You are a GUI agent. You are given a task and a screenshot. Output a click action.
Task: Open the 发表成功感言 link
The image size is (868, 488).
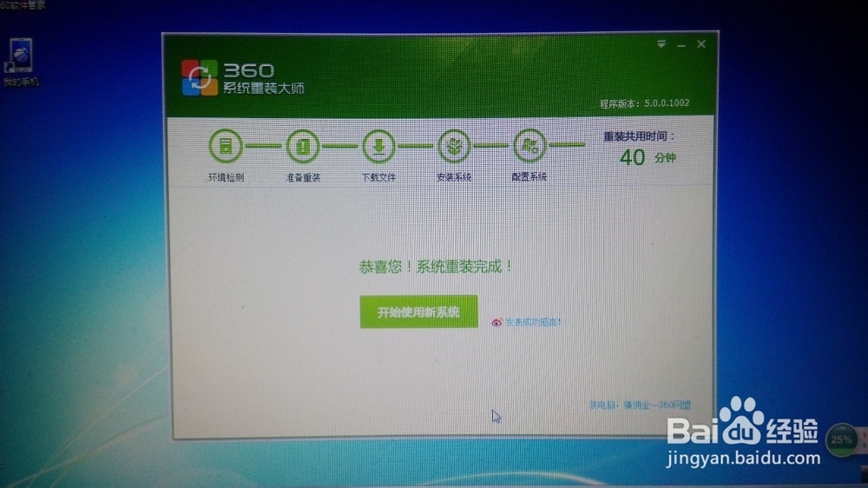pos(533,322)
